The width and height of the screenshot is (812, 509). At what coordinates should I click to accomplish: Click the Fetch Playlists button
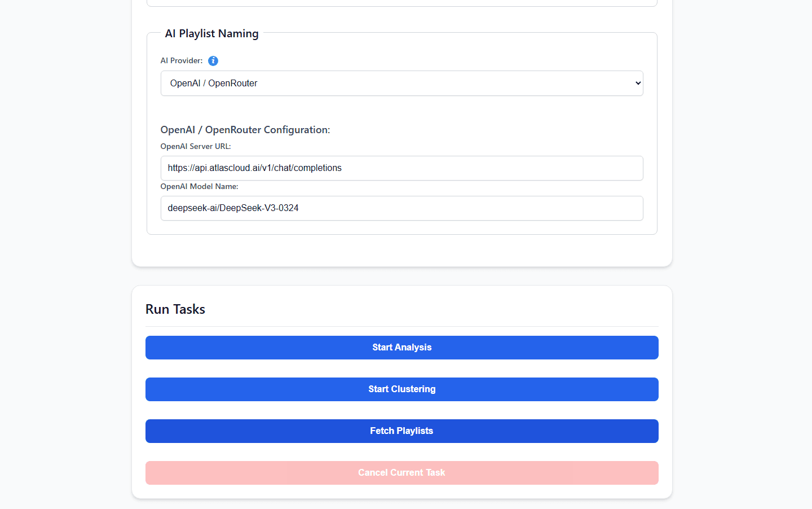click(x=401, y=431)
